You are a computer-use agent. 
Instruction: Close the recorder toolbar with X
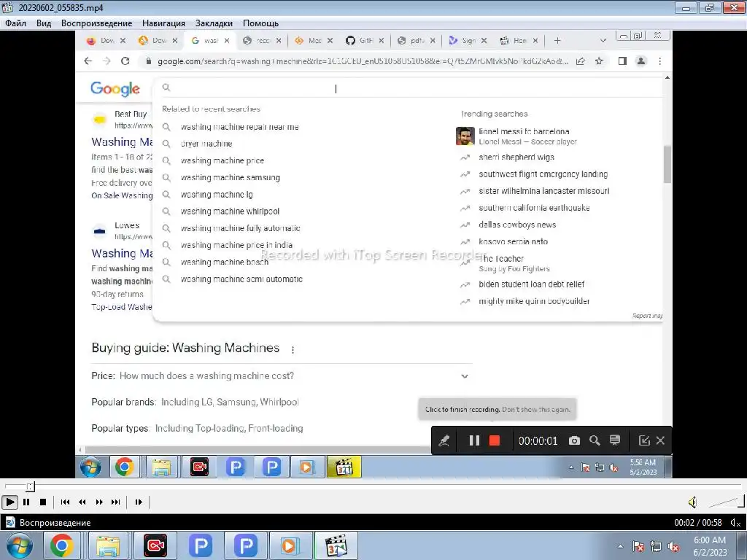[x=660, y=440]
